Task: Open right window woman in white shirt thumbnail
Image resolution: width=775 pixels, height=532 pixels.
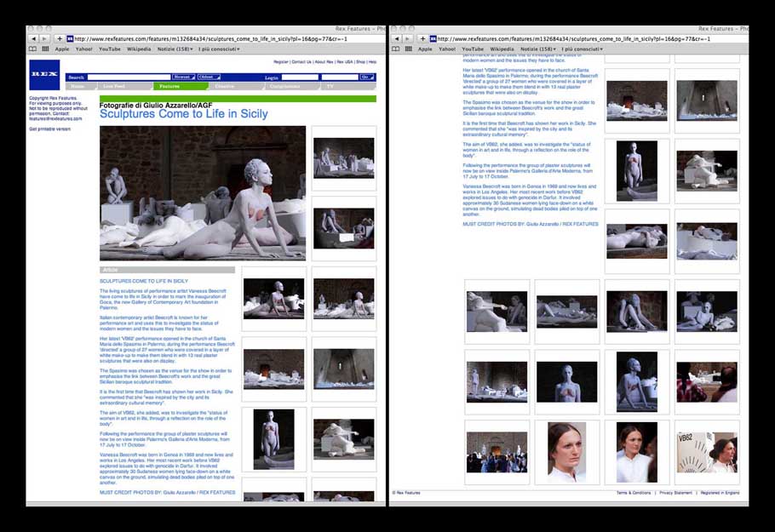Action: tap(637, 452)
